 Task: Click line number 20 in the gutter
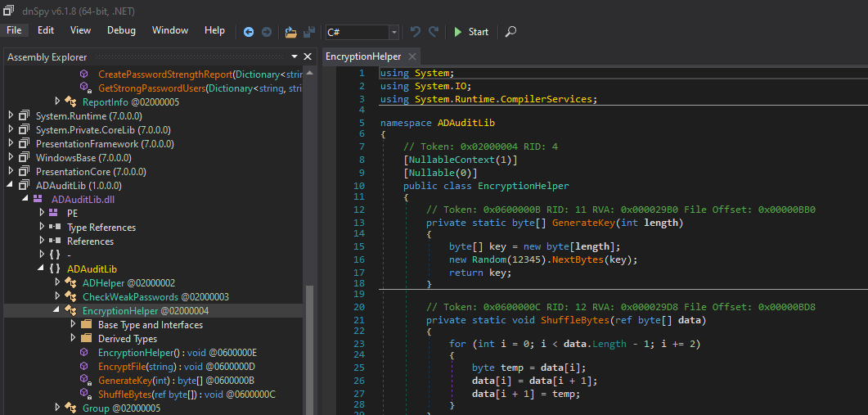(359, 307)
